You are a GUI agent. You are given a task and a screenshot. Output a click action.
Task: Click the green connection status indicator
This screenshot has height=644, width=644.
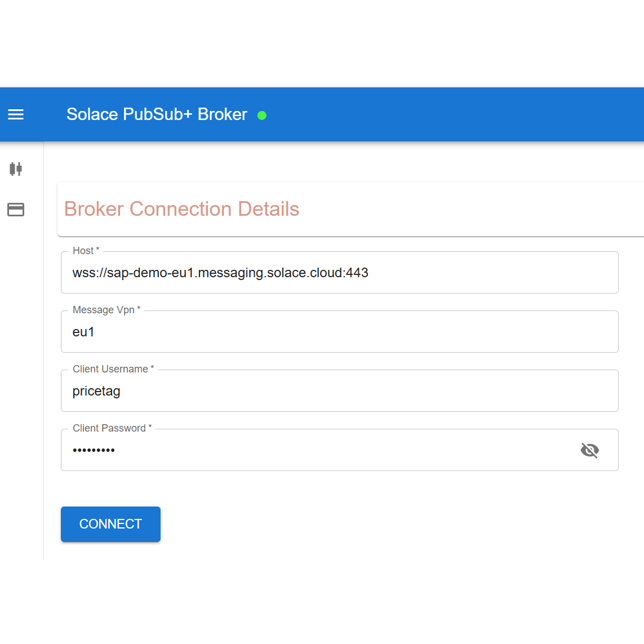click(261, 116)
